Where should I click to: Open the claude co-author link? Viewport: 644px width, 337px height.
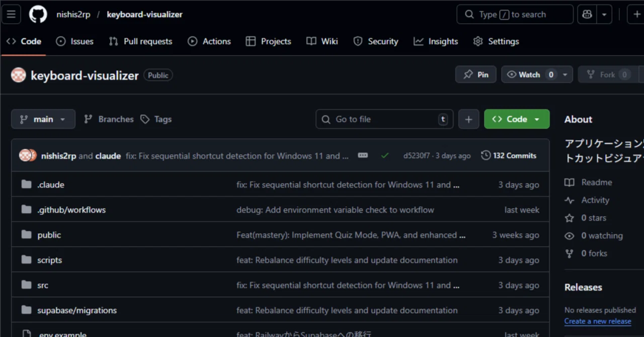coord(108,156)
